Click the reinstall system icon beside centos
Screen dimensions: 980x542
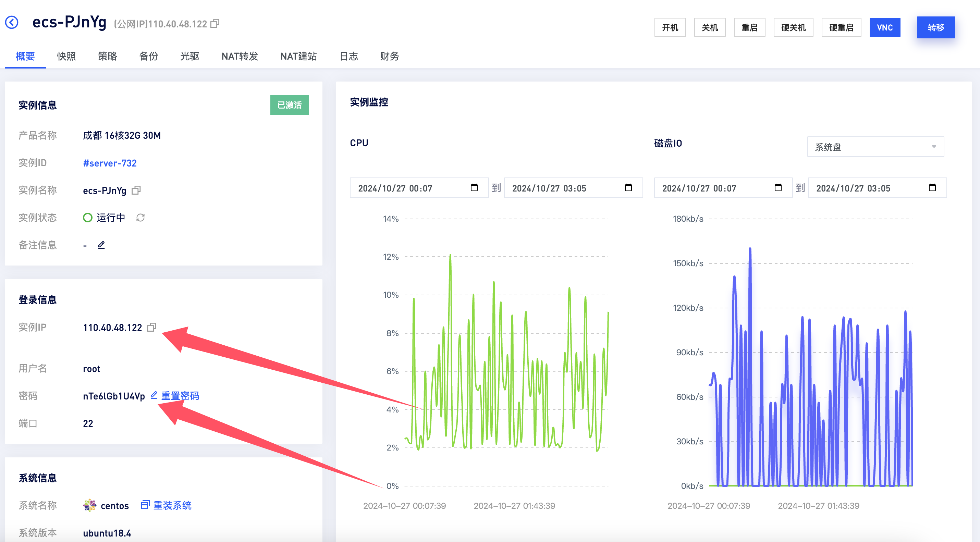(145, 505)
